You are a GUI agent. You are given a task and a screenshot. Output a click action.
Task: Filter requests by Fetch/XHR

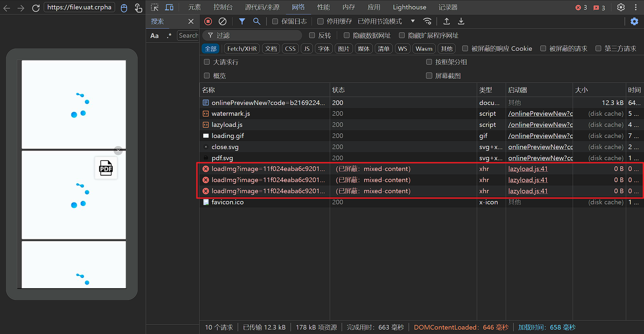242,49
